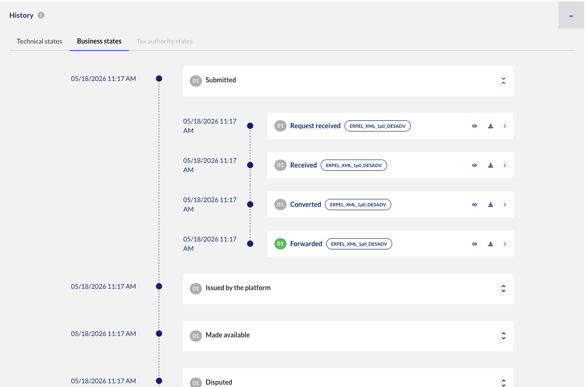Open Request received details chevron
This screenshot has width=588, height=387.
click(505, 126)
